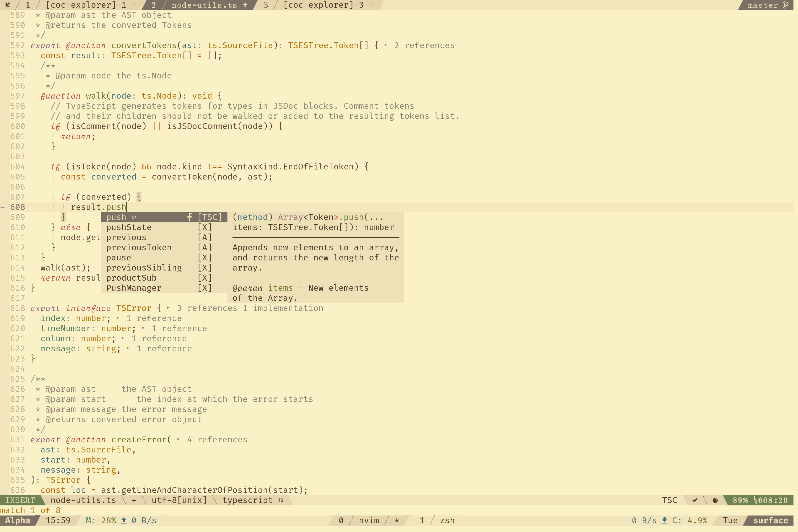798x532 pixels.
Task: Click the function kind icon in push row
Action: pyautogui.click(x=189, y=217)
